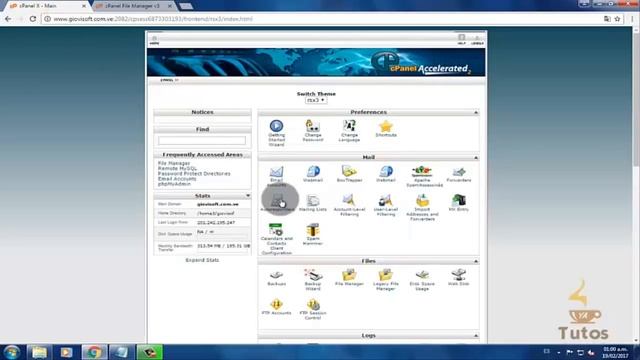This screenshot has width=640, height=360.
Task: Open Chrome from the taskbar
Action: coord(94,352)
